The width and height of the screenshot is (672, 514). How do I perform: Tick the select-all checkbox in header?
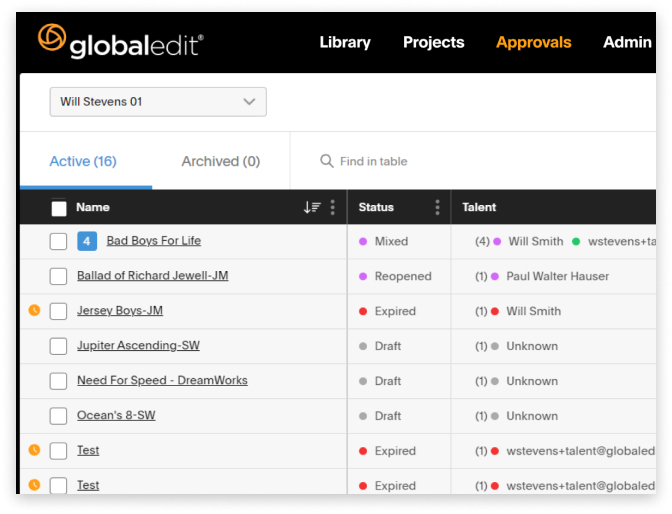pyautogui.click(x=59, y=208)
